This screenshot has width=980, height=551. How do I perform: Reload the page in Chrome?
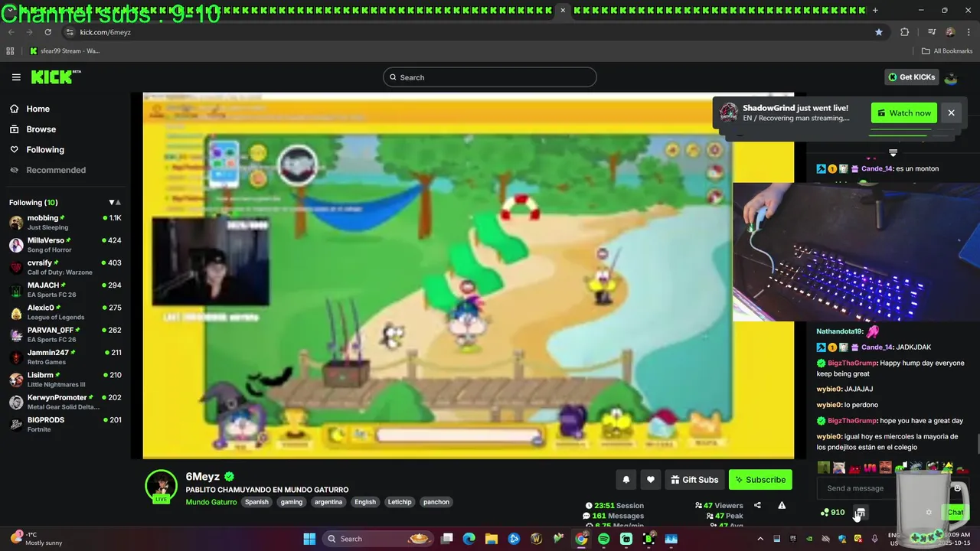click(47, 32)
